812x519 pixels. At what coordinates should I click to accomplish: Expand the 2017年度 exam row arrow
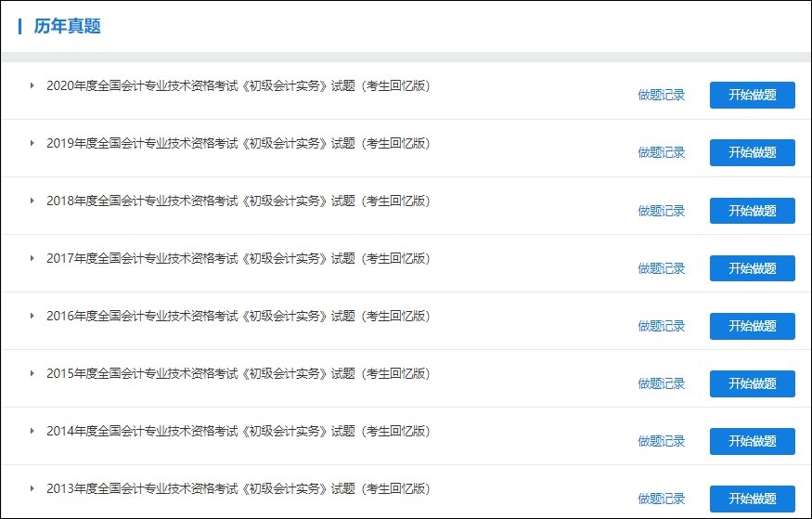[x=32, y=258]
